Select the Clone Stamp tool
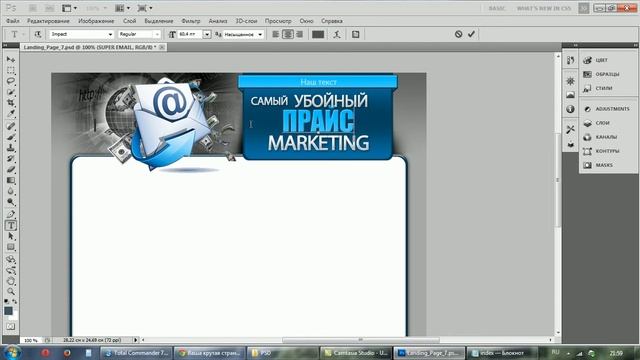 click(11, 148)
